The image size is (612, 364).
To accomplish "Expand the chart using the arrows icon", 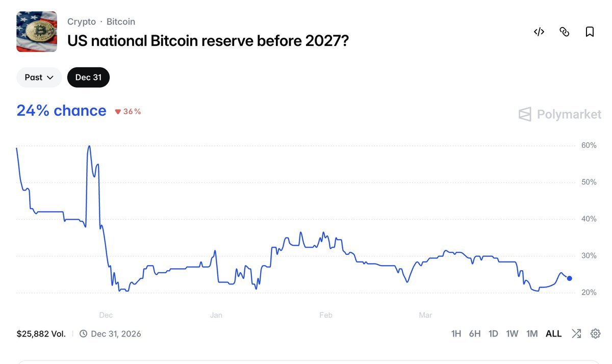I will (x=576, y=333).
